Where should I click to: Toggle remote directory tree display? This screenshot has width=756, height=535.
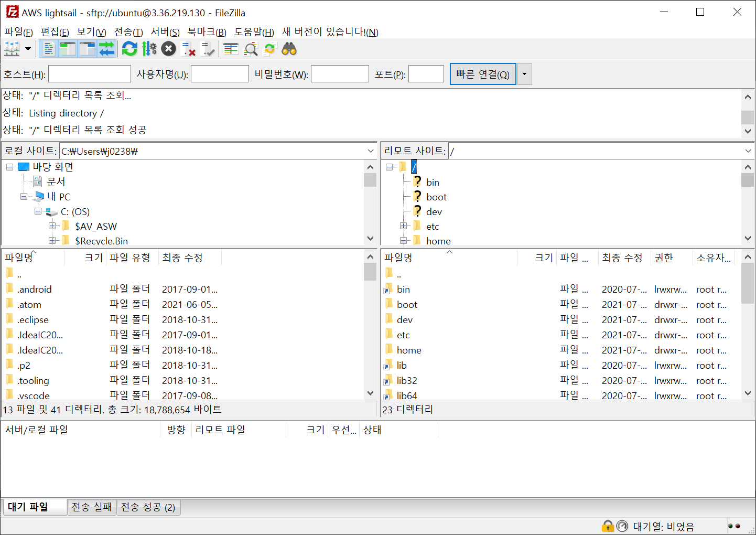click(x=87, y=49)
